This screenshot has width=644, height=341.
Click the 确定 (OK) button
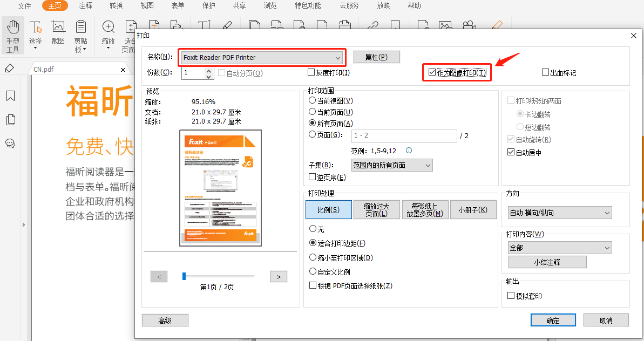click(x=553, y=320)
